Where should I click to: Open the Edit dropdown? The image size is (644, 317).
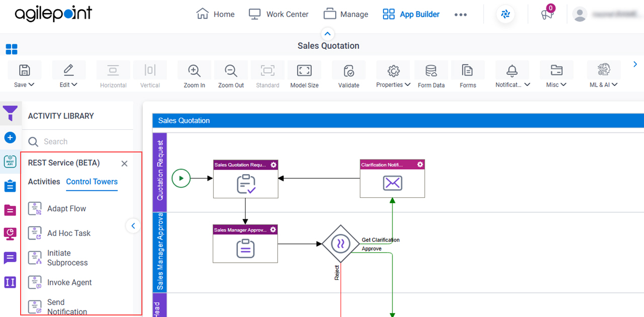pos(68,75)
